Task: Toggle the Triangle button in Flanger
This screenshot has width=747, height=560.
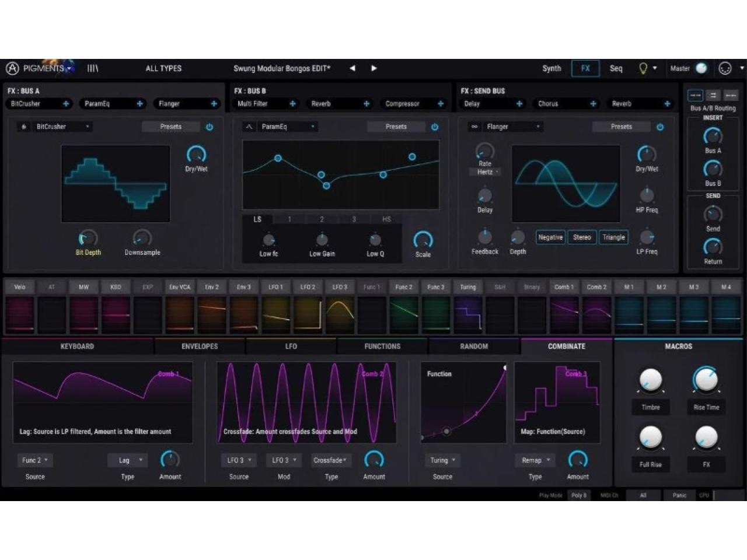Action: pos(613,237)
